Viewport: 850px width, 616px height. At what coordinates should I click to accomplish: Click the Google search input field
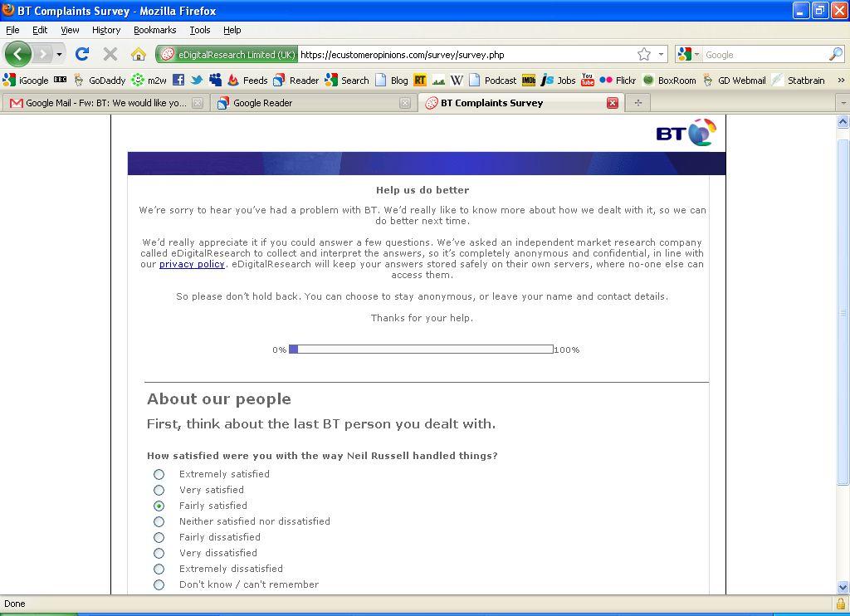click(764, 55)
